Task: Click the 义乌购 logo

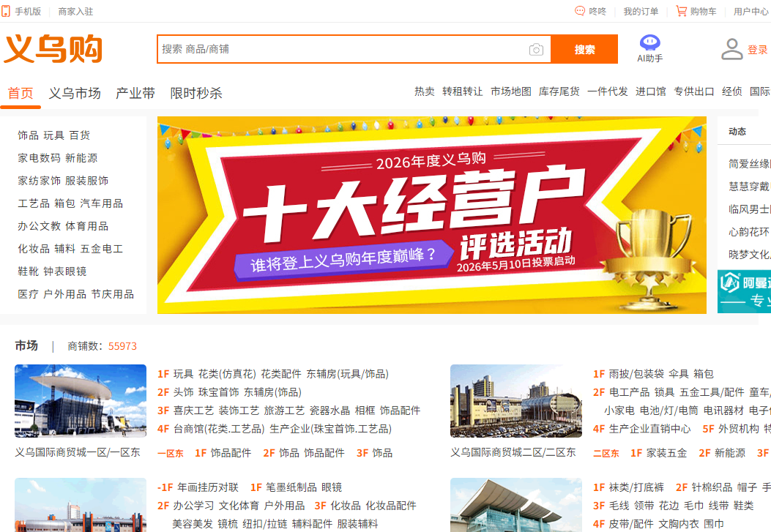Action: click(53, 48)
